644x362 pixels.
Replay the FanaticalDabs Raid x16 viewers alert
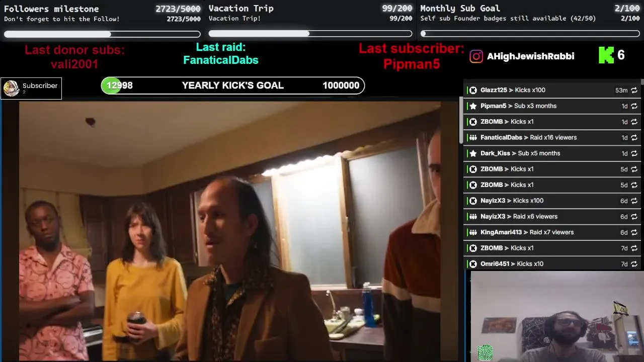[634, 138]
